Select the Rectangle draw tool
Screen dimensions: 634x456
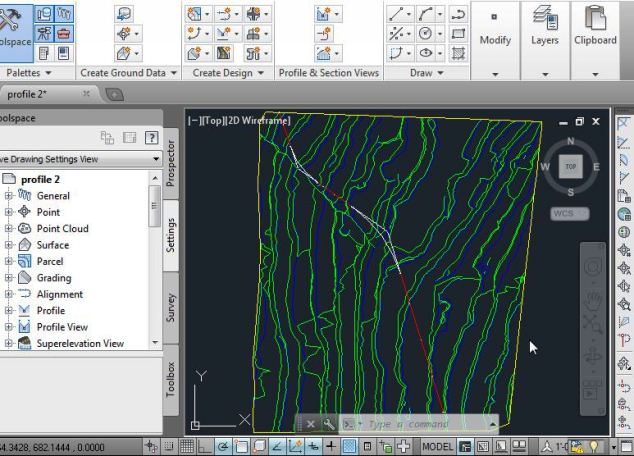(458, 34)
